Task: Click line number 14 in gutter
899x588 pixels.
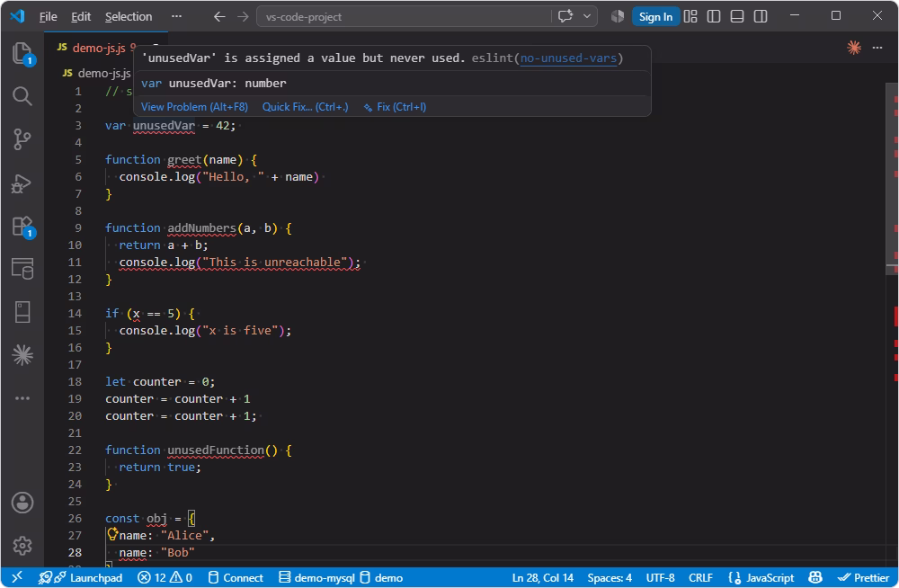Action: pos(75,313)
